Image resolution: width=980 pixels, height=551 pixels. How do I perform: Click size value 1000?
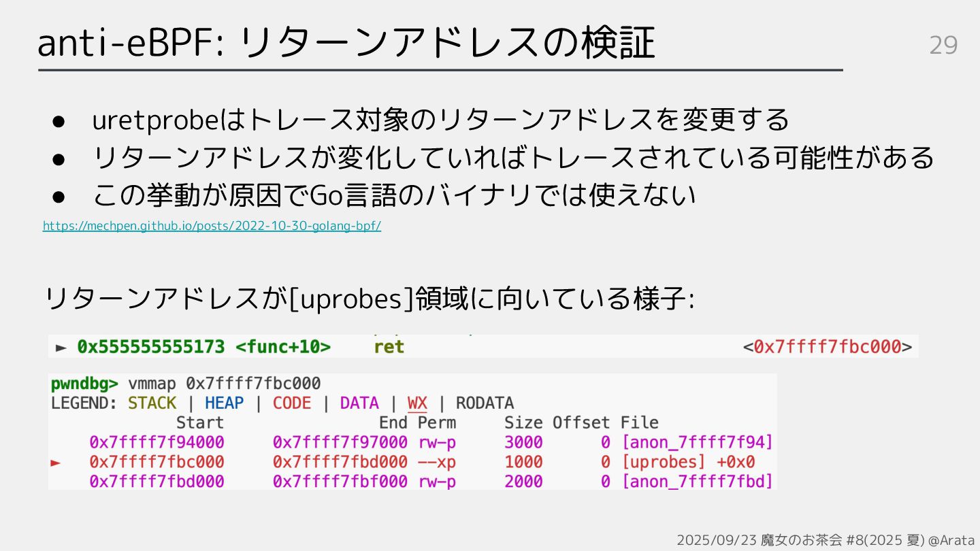tap(523, 462)
